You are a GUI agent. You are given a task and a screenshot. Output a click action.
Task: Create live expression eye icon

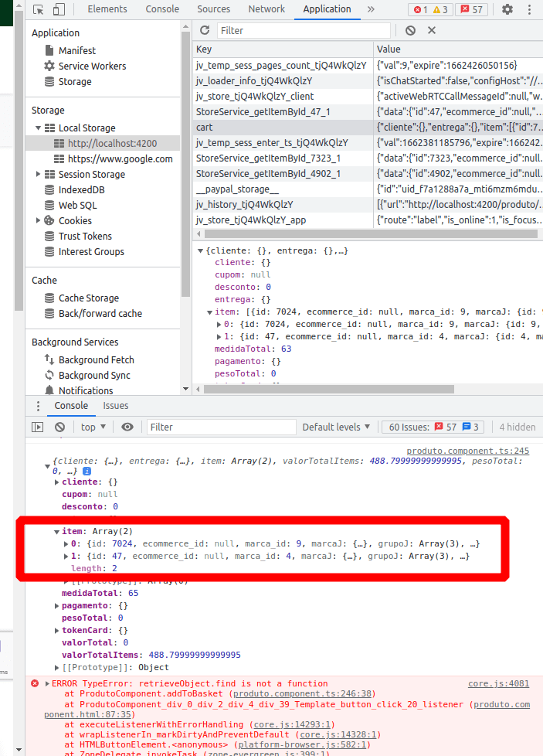[x=127, y=427]
